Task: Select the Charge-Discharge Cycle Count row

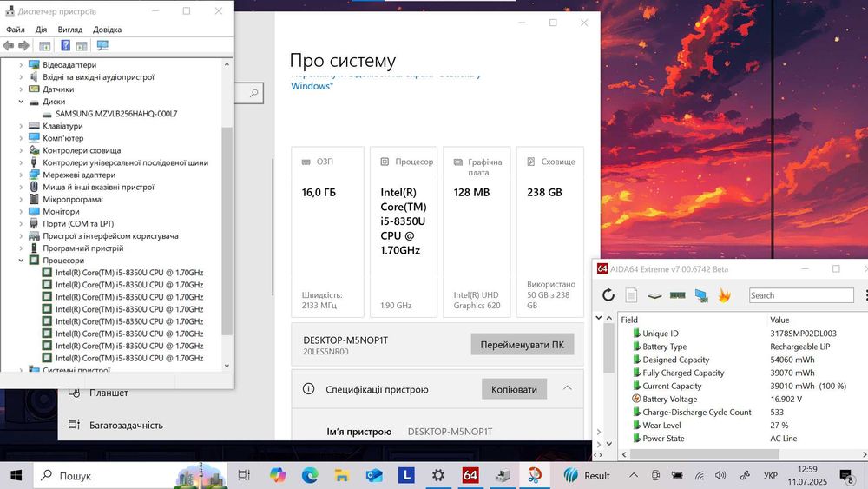Action: click(742, 412)
